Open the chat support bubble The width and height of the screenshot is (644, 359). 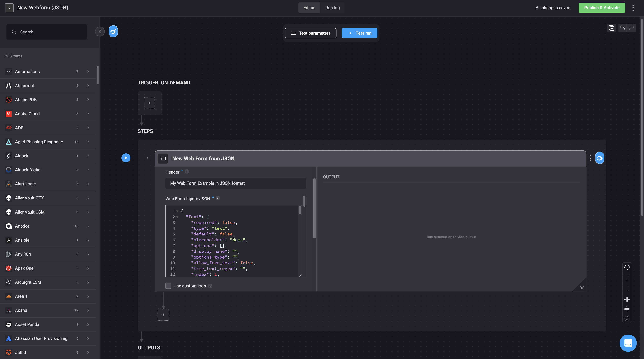(x=628, y=343)
